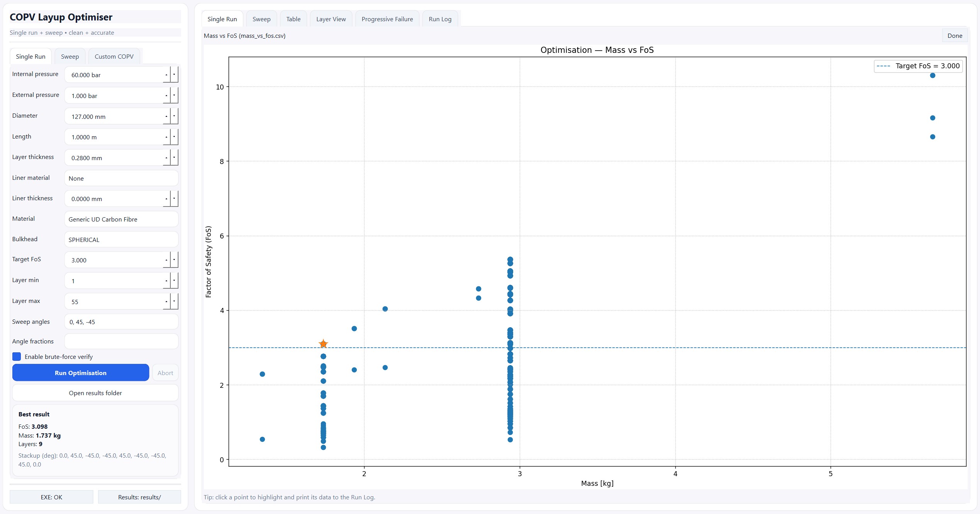980x514 pixels.
Task: Select the Custom COPV tab in left panel
Action: 114,56
